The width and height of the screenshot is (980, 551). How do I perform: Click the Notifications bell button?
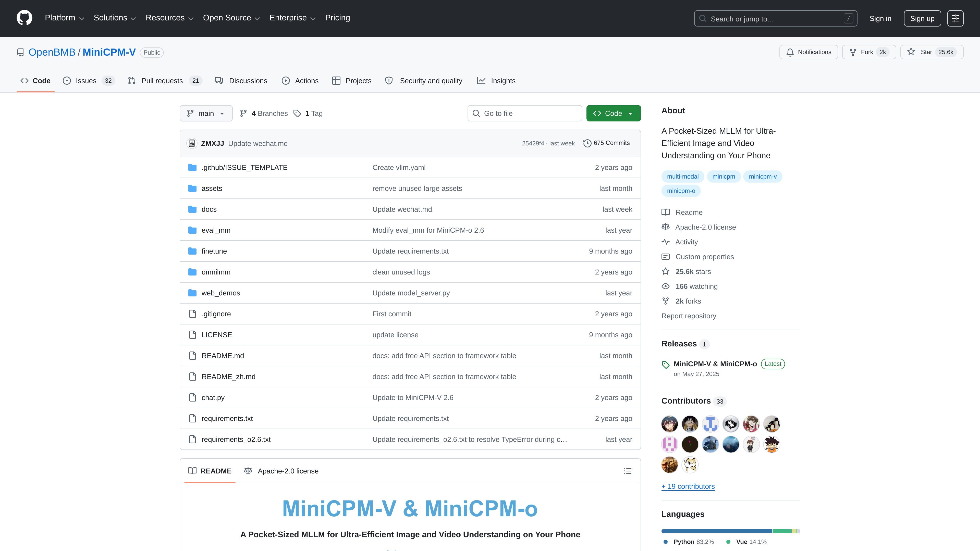coord(808,52)
